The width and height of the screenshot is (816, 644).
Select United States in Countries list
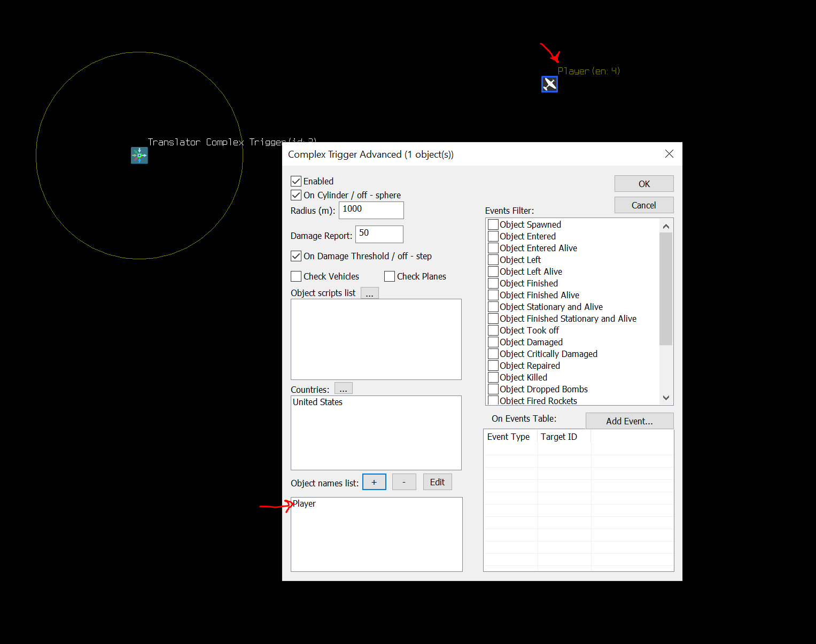click(x=317, y=402)
